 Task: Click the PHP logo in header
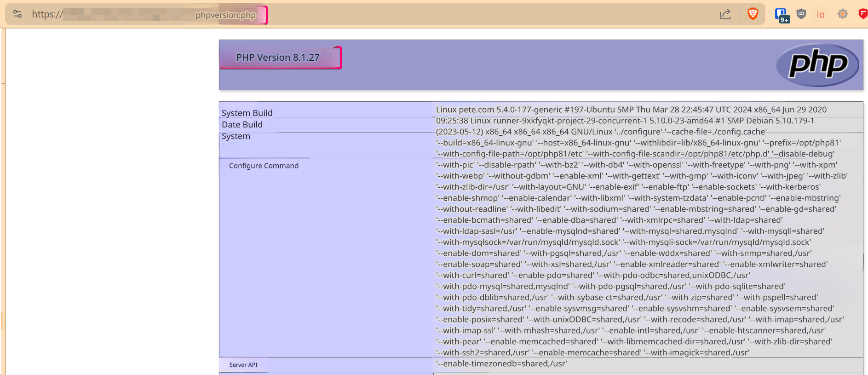tap(817, 65)
